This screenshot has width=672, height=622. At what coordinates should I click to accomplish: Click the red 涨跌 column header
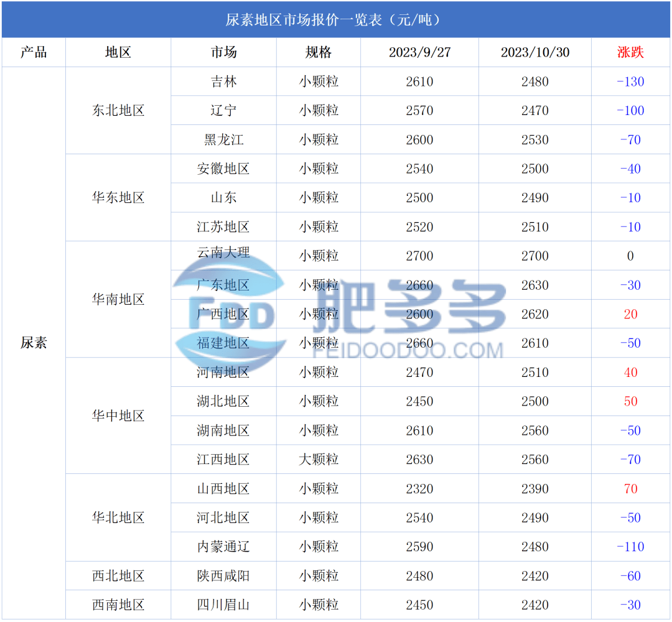coord(630,52)
